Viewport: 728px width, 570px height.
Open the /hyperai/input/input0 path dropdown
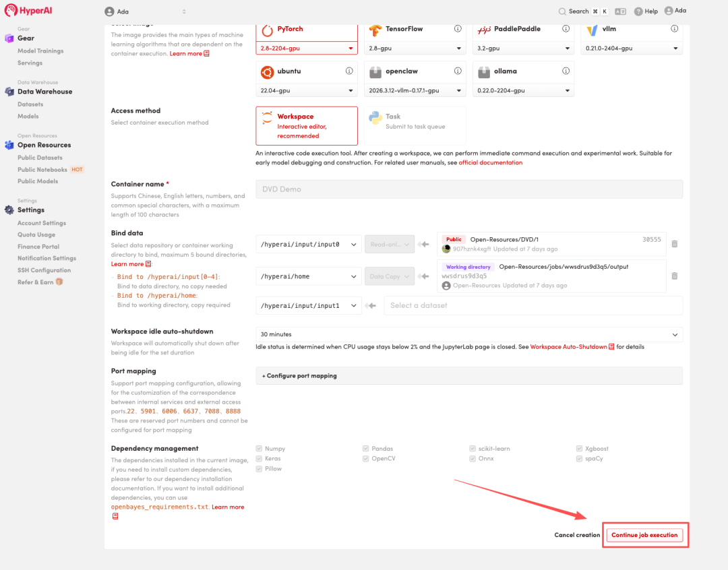308,244
